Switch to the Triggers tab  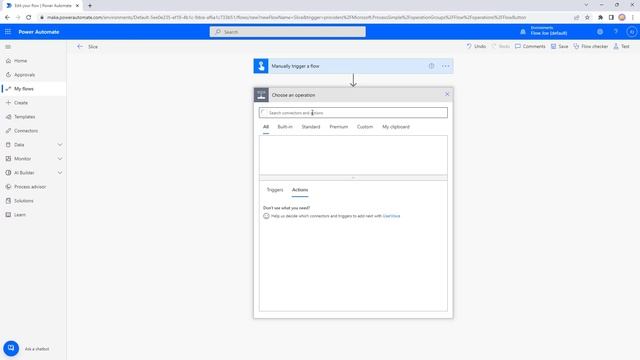click(x=275, y=190)
